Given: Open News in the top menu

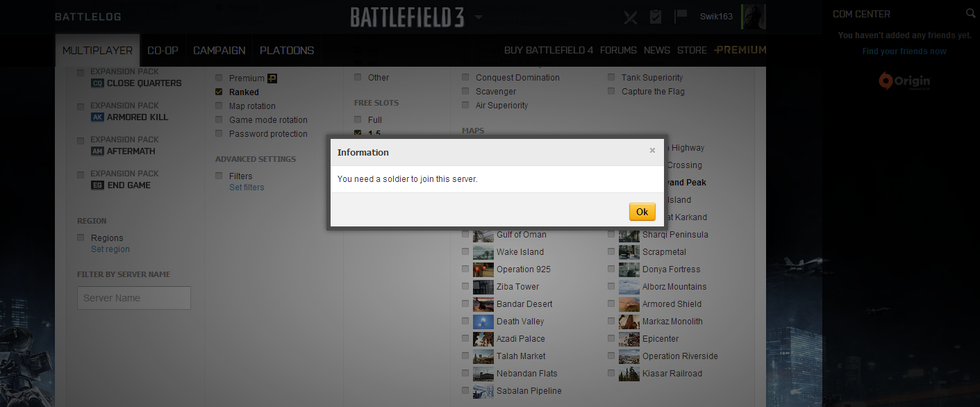Looking at the screenshot, I should 657,50.
